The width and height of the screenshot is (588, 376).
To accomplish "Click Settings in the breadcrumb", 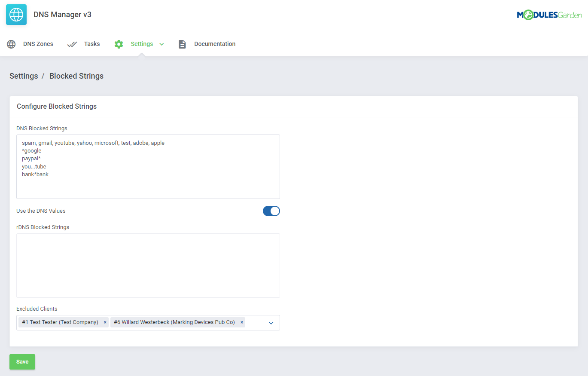I will coord(24,76).
